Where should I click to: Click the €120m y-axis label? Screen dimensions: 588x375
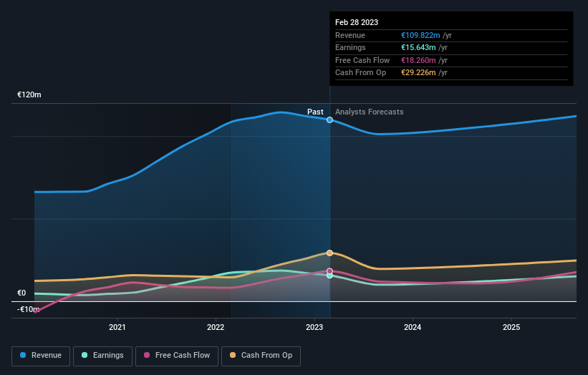pos(29,94)
